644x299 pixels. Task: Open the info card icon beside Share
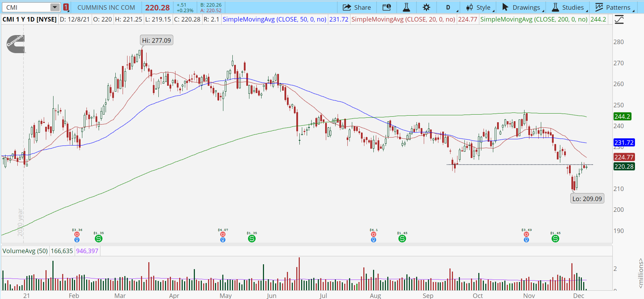coord(387,7)
